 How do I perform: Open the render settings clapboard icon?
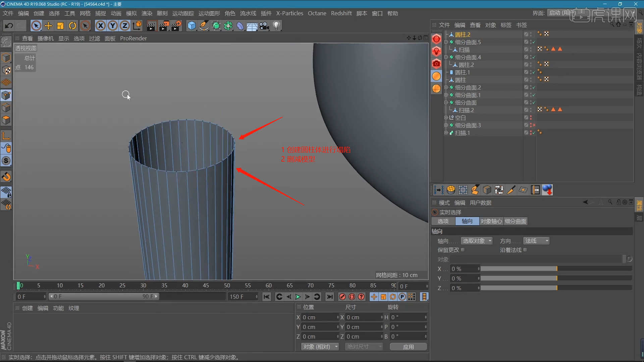point(176,26)
